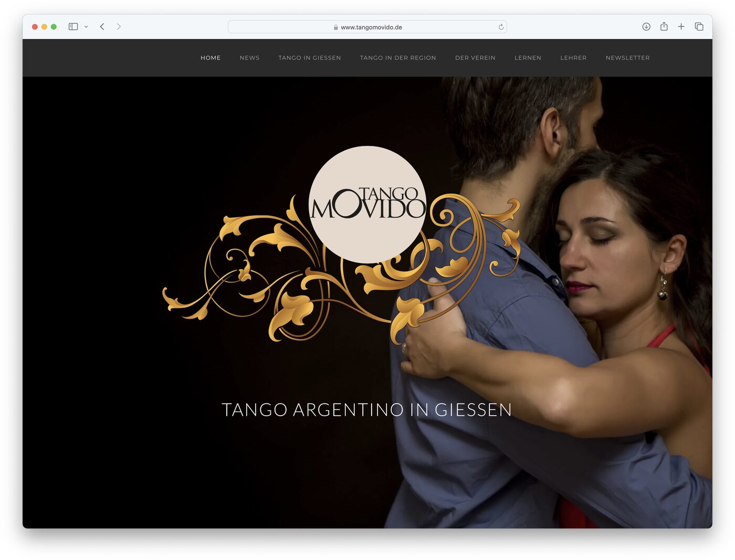Open the LERNEN page
The image size is (735, 560).
(x=528, y=58)
